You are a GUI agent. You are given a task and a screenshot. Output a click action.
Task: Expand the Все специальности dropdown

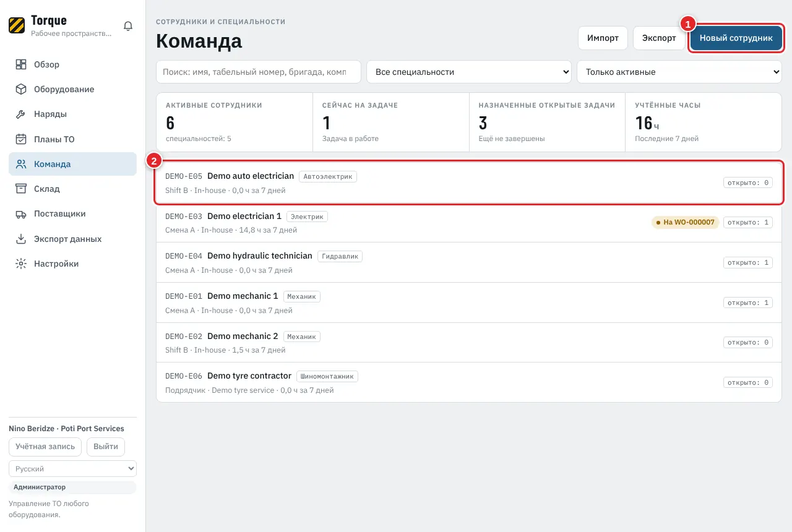click(469, 72)
